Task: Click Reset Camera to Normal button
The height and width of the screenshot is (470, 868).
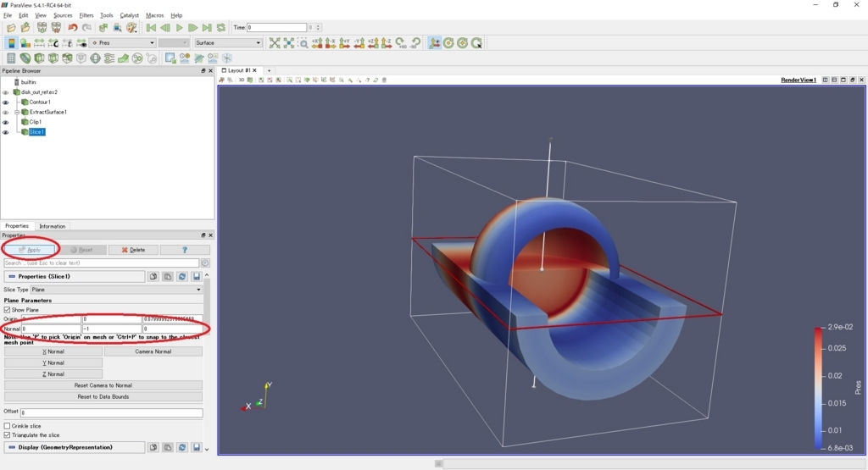Action: [103, 385]
